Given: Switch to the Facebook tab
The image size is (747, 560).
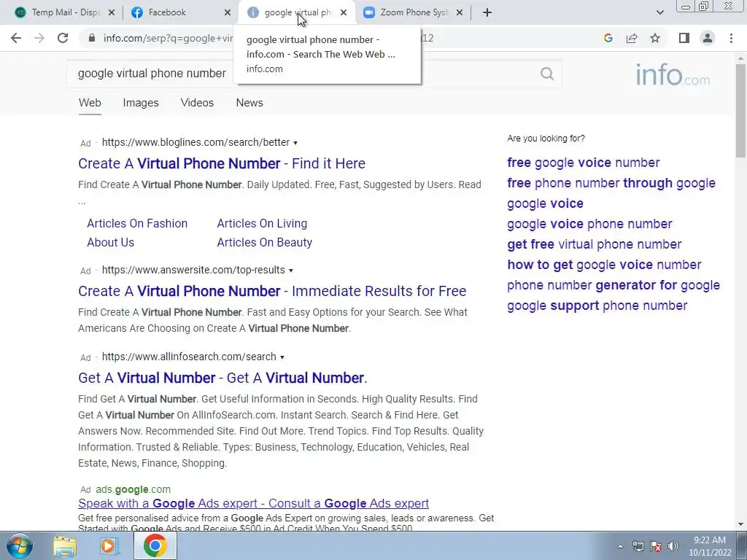Looking at the screenshot, I should coord(181,12).
